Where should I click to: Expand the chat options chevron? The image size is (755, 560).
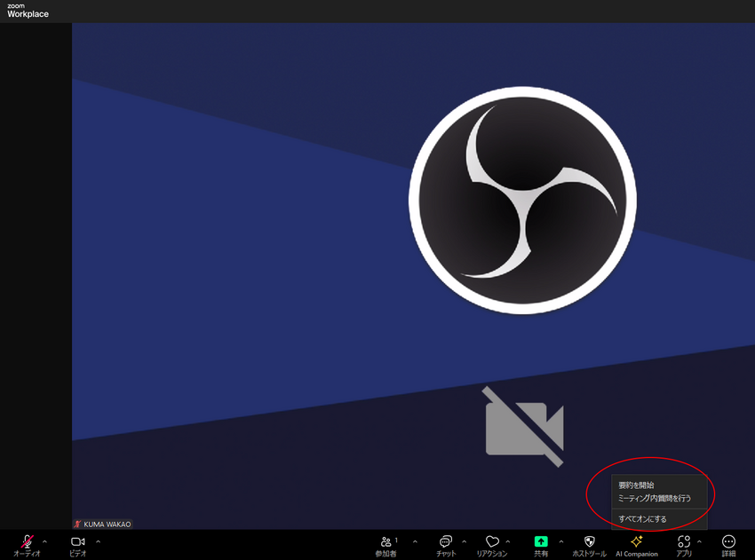[465, 541]
